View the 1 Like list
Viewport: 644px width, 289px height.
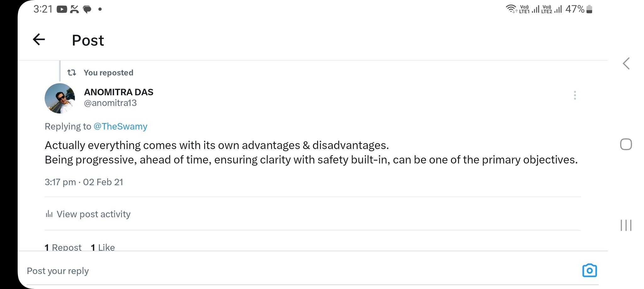[x=103, y=247]
